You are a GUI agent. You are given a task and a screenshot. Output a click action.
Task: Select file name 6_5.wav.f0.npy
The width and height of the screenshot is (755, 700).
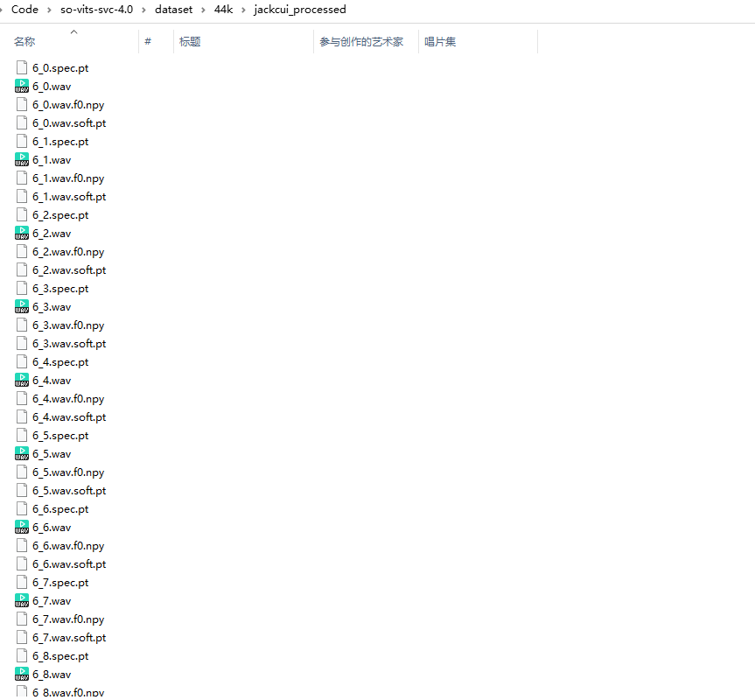68,472
